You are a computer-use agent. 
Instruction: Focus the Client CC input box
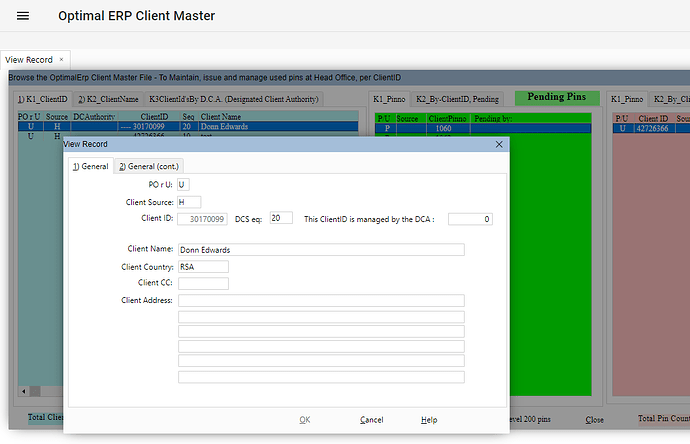coord(203,284)
